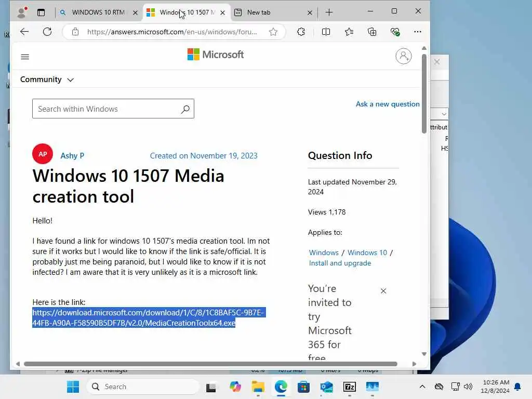The image size is (532, 399).
Task: Close the Windows 10 1507 tab
Action: tap(222, 13)
